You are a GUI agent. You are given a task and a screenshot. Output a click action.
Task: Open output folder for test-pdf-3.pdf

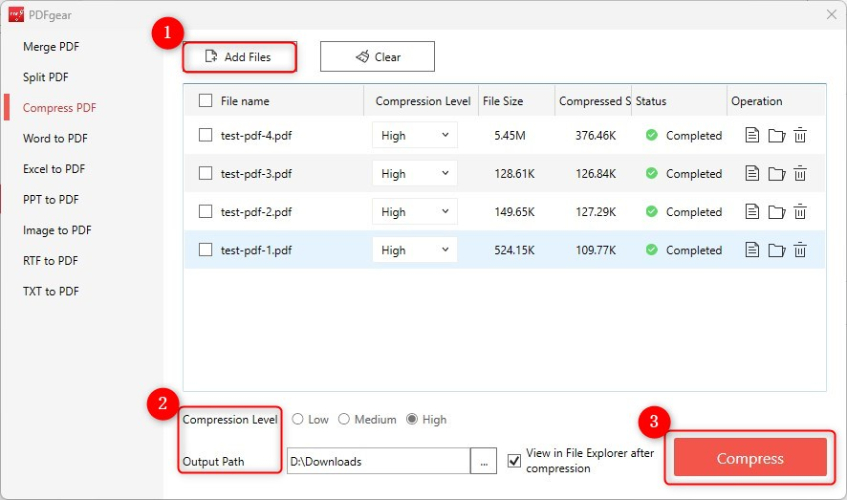[776, 173]
